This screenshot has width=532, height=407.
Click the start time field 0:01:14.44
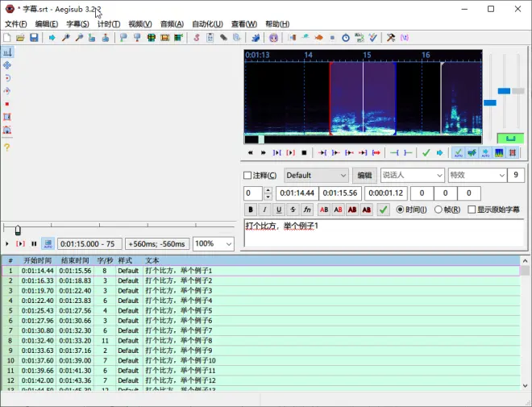click(297, 193)
